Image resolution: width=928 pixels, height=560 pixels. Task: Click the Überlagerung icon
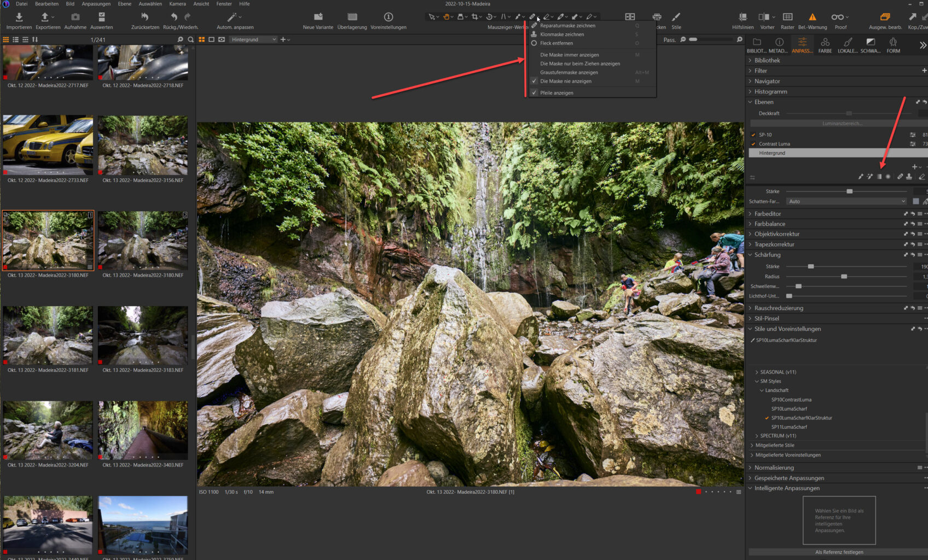pos(352,17)
